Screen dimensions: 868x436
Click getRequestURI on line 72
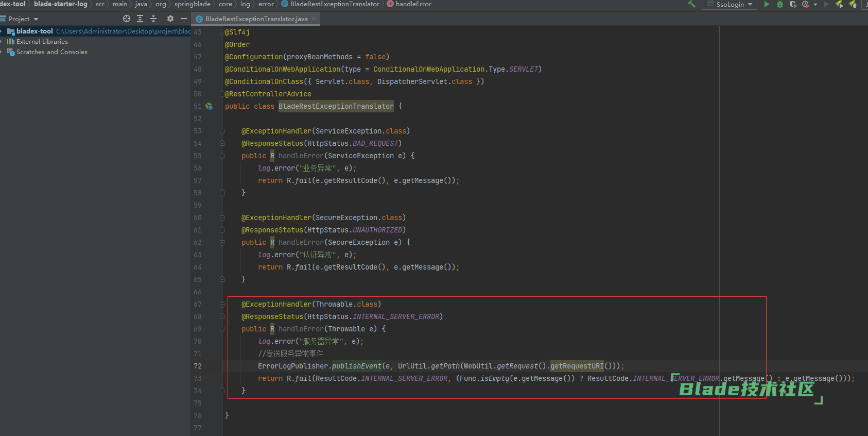point(577,366)
